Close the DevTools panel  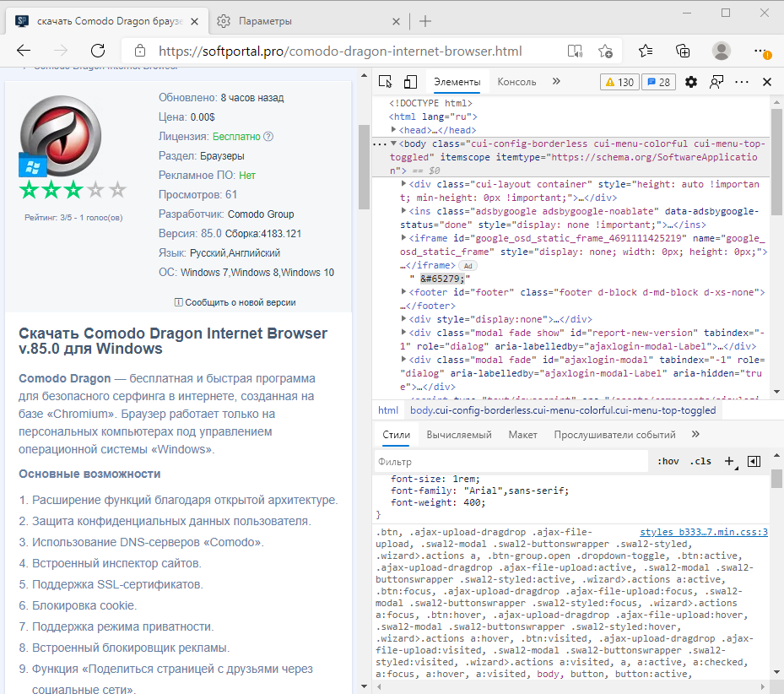click(767, 82)
